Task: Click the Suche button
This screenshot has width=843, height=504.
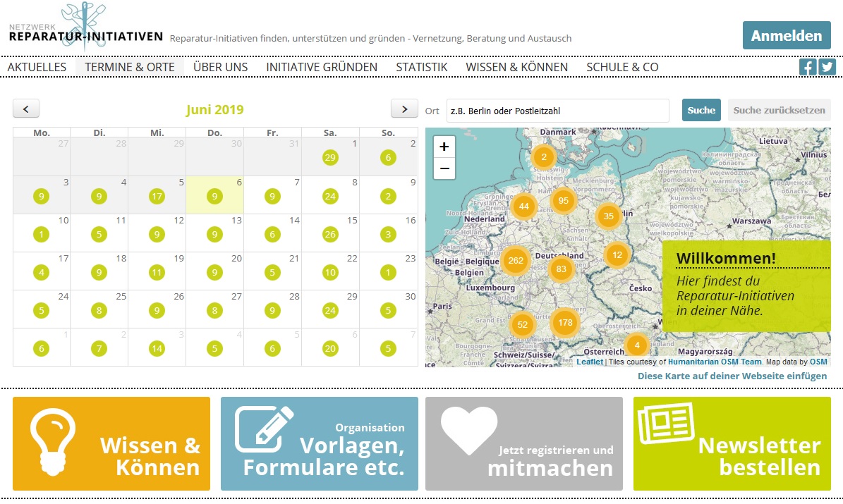Action: coord(701,110)
